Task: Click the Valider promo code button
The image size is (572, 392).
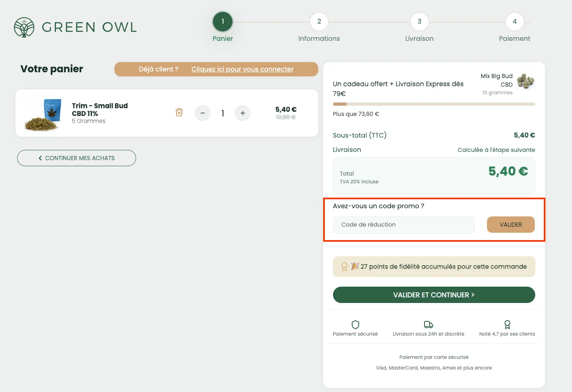Action: pyautogui.click(x=511, y=225)
